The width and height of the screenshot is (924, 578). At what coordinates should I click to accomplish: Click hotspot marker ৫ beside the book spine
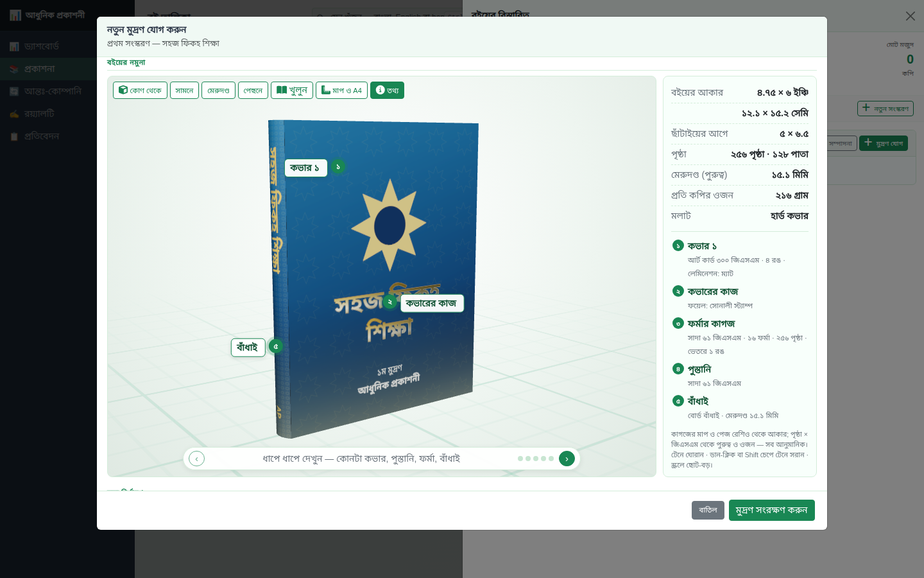pyautogui.click(x=275, y=346)
